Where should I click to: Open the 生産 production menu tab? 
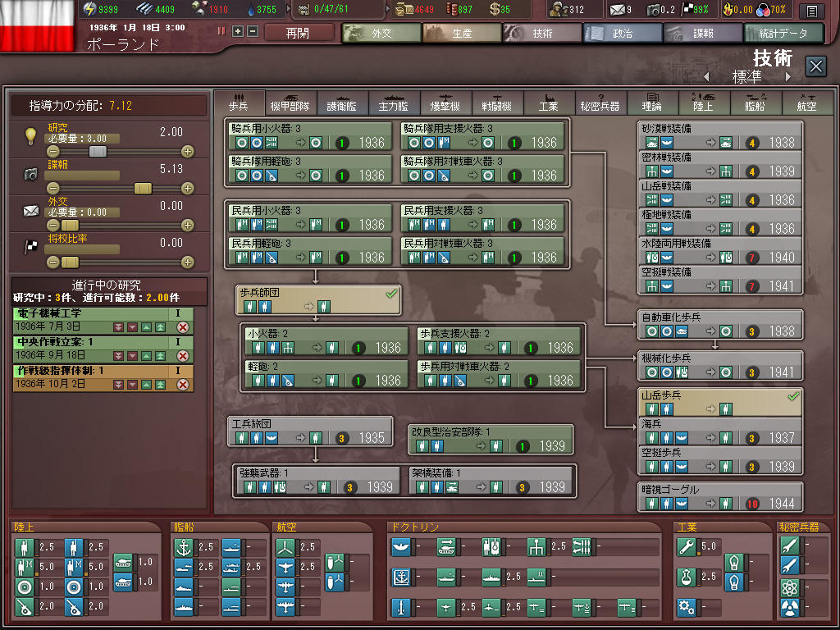461,33
